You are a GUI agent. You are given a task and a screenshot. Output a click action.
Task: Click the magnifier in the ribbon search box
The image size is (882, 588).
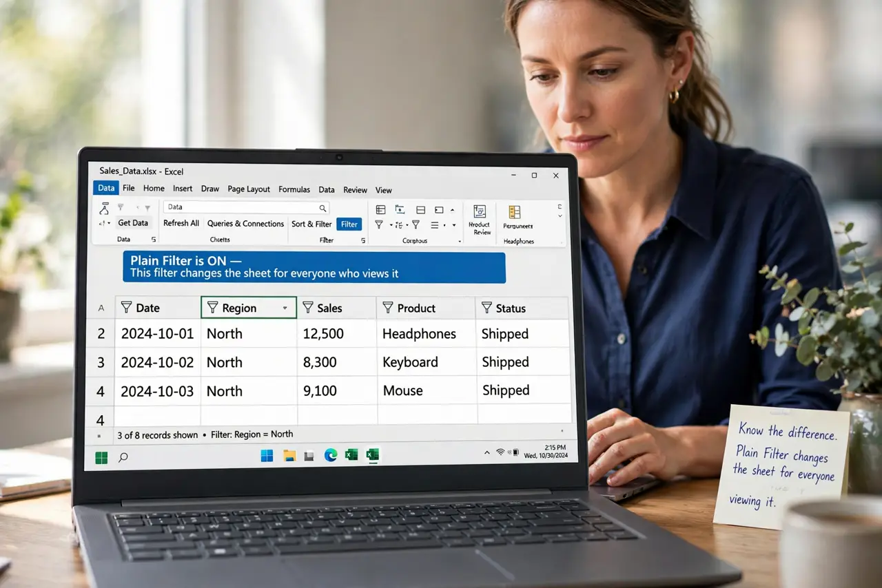(322, 207)
